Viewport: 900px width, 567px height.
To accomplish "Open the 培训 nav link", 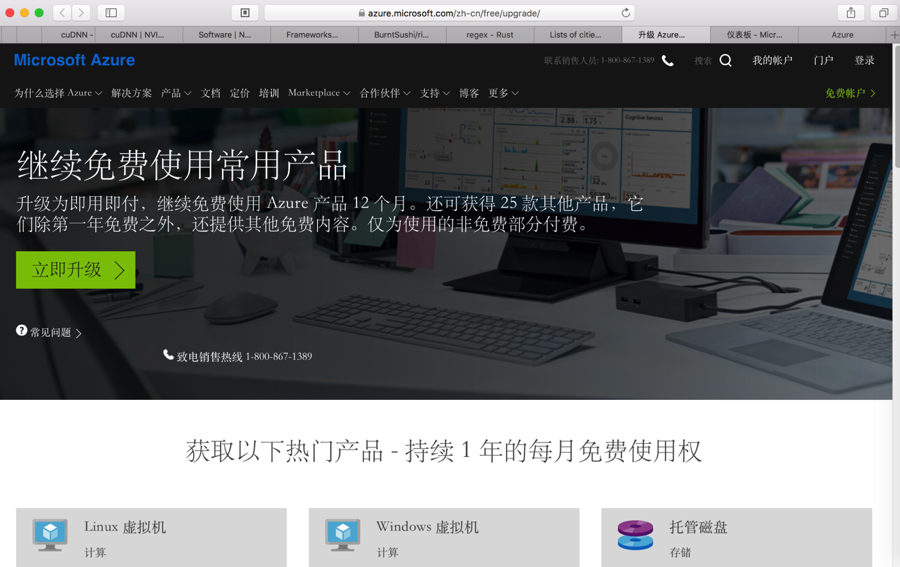I will [x=269, y=93].
